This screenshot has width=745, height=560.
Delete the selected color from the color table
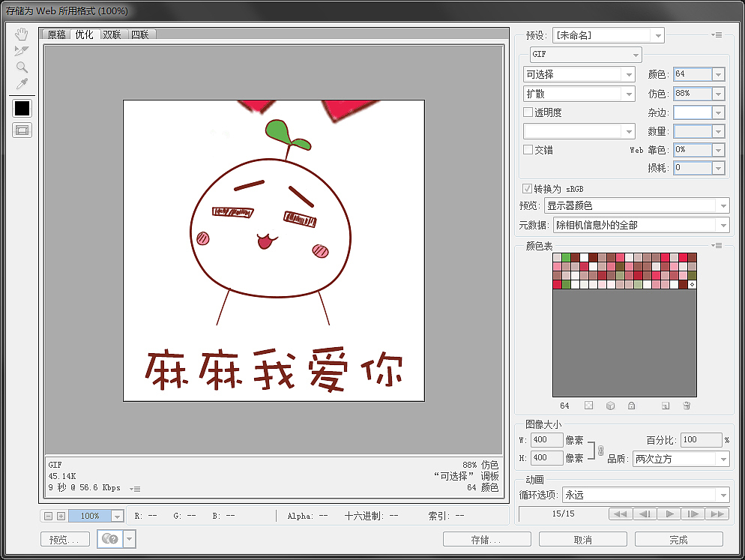(x=687, y=405)
